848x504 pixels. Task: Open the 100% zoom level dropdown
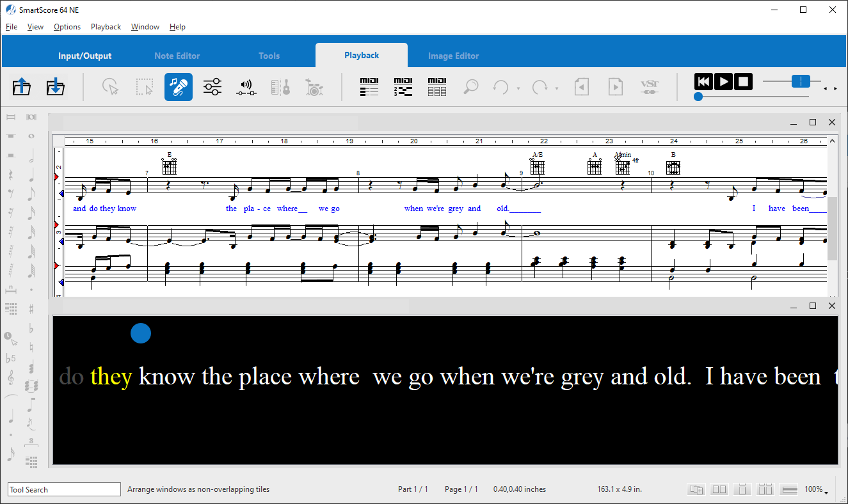(816, 489)
